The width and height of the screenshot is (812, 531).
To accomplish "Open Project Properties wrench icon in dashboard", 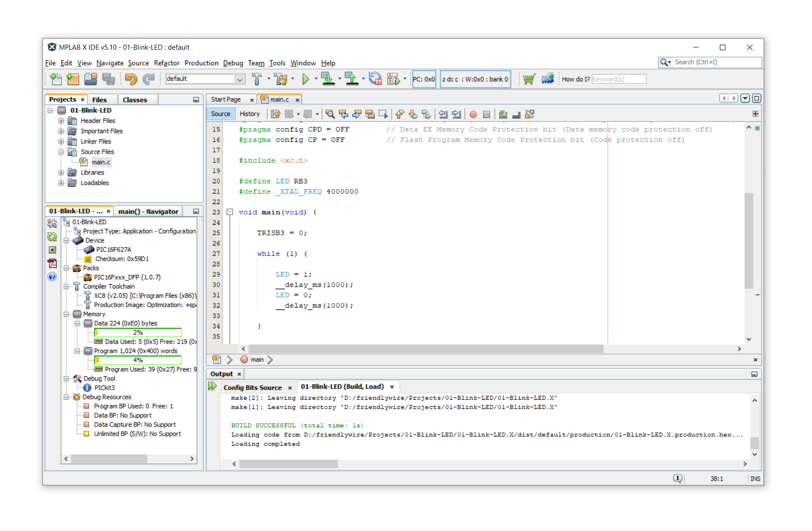I will [52, 224].
